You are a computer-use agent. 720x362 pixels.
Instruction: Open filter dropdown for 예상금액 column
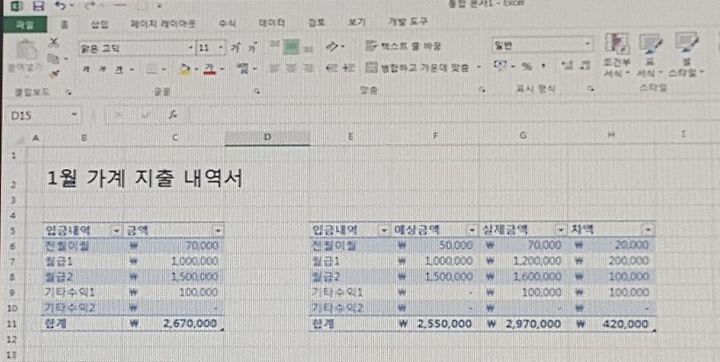[x=472, y=229]
